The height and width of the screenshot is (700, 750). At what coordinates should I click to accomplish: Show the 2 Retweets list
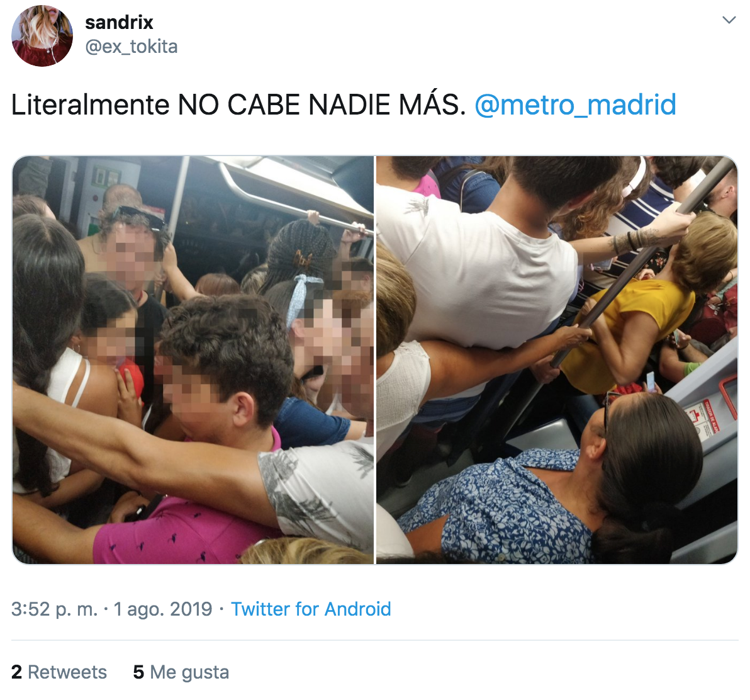59,672
